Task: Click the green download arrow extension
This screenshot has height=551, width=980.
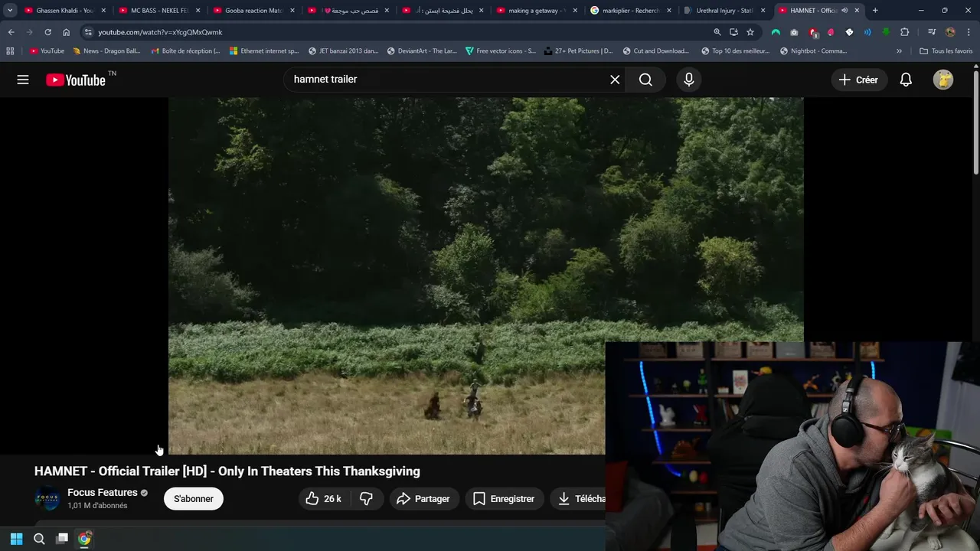Action: tap(886, 32)
